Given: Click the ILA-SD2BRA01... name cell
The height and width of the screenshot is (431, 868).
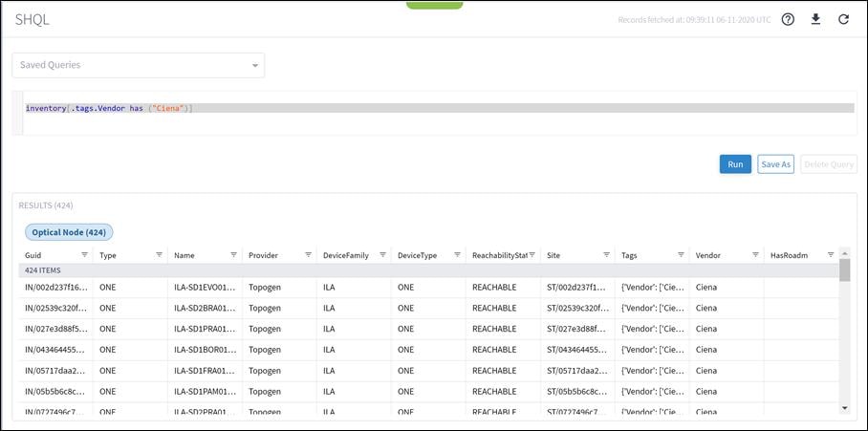Looking at the screenshot, I should tap(205, 308).
